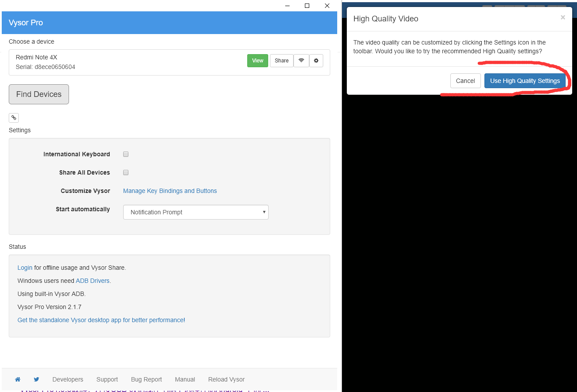Click the Find Devices button

coord(39,94)
